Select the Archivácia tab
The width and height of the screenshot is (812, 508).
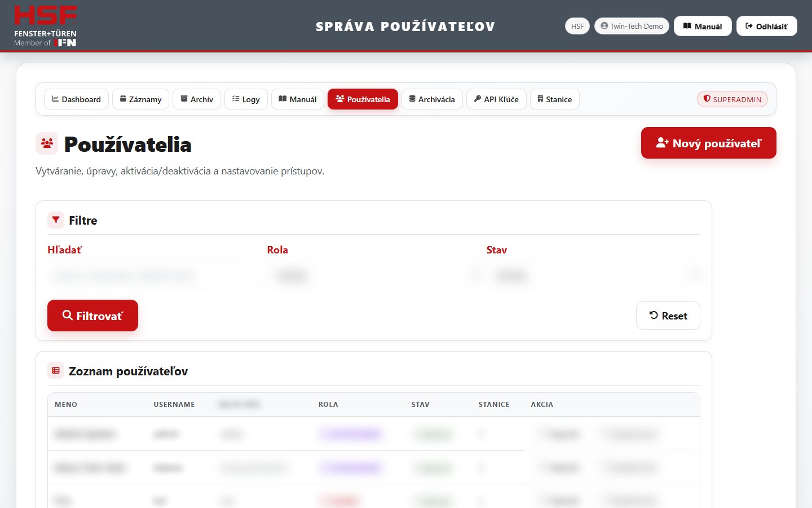pos(432,99)
